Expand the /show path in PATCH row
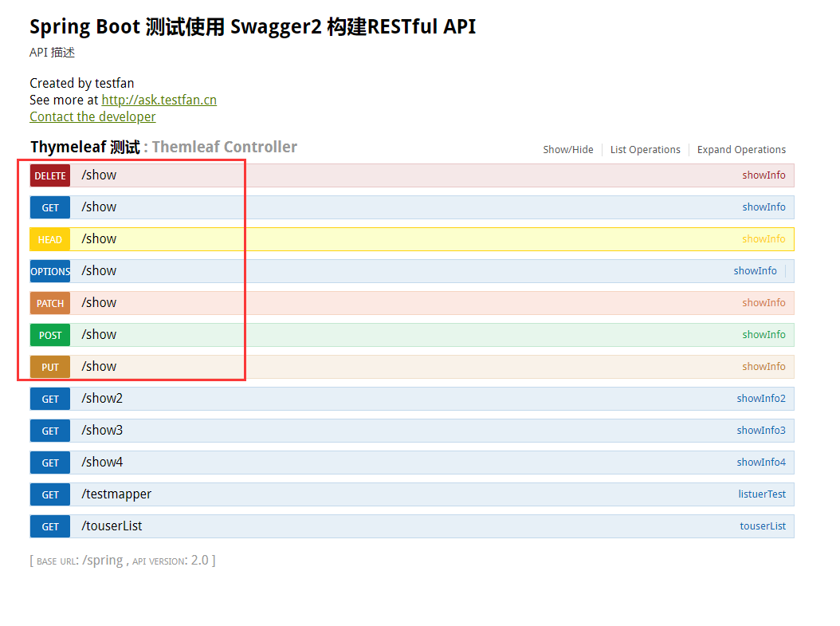The height and width of the screenshot is (626, 840). click(99, 303)
